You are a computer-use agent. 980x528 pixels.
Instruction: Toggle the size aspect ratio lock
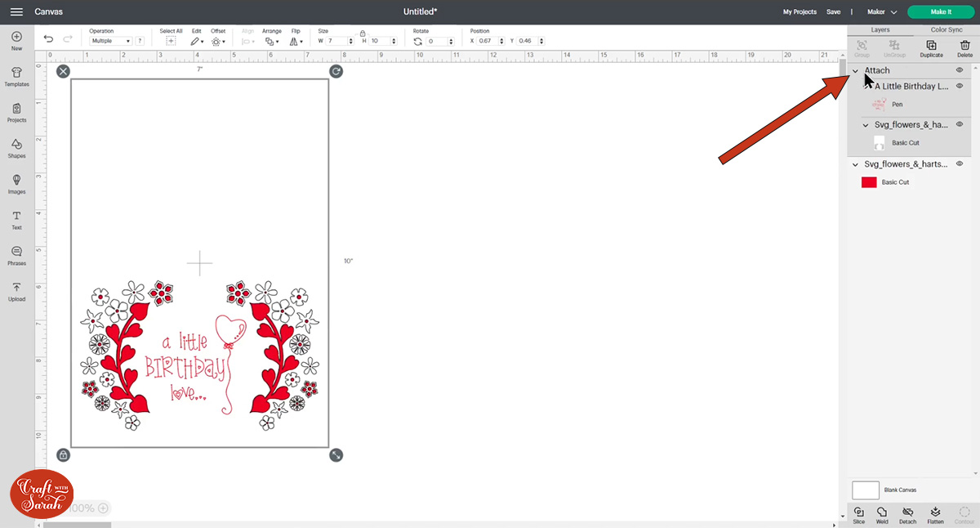(x=363, y=34)
